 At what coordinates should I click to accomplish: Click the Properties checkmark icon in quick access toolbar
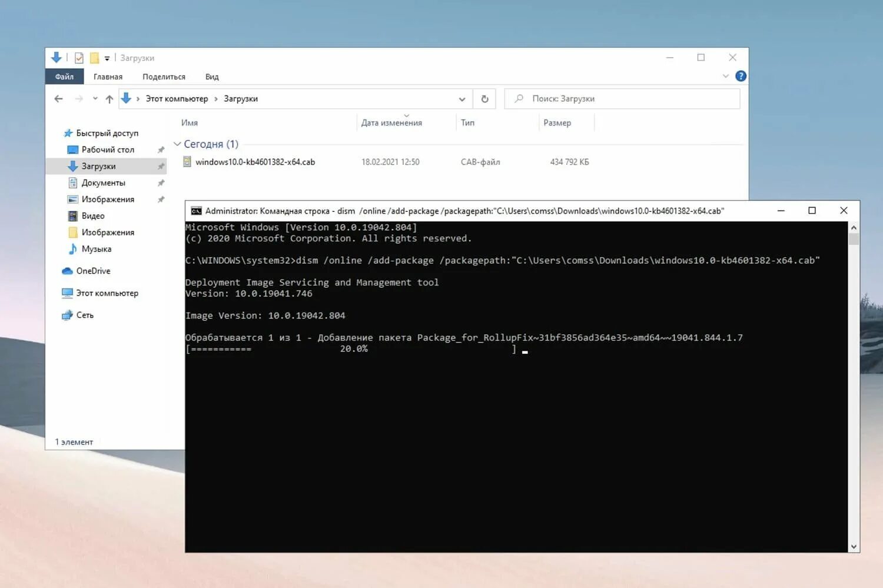coord(79,58)
